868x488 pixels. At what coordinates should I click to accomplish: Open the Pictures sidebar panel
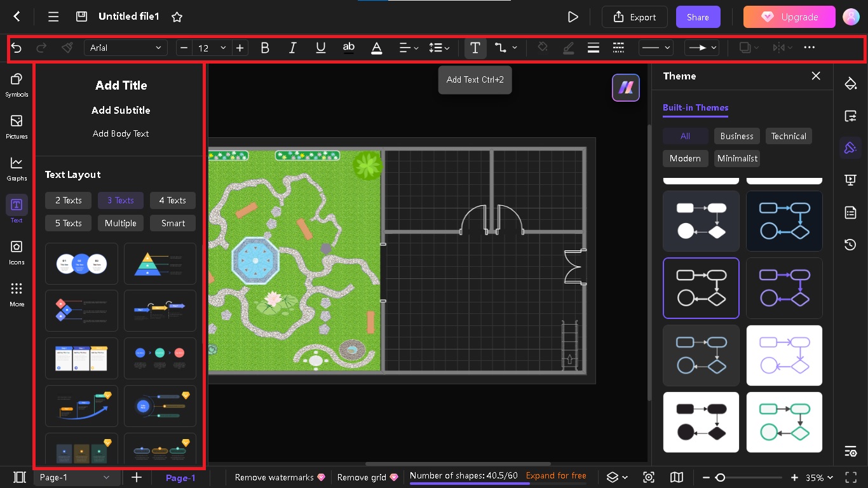pyautogui.click(x=17, y=126)
